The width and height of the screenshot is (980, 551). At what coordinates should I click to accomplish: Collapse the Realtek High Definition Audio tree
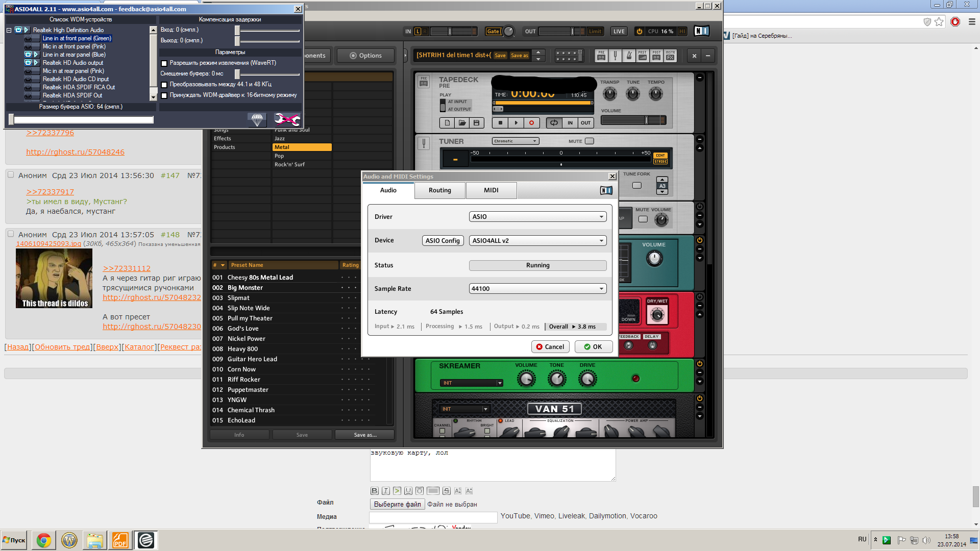(9, 30)
